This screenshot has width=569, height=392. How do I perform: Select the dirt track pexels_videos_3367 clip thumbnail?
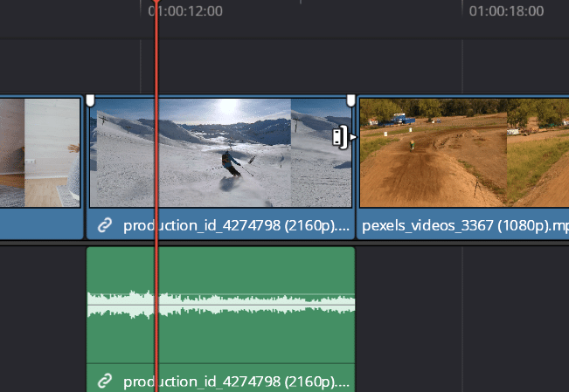pos(464,153)
